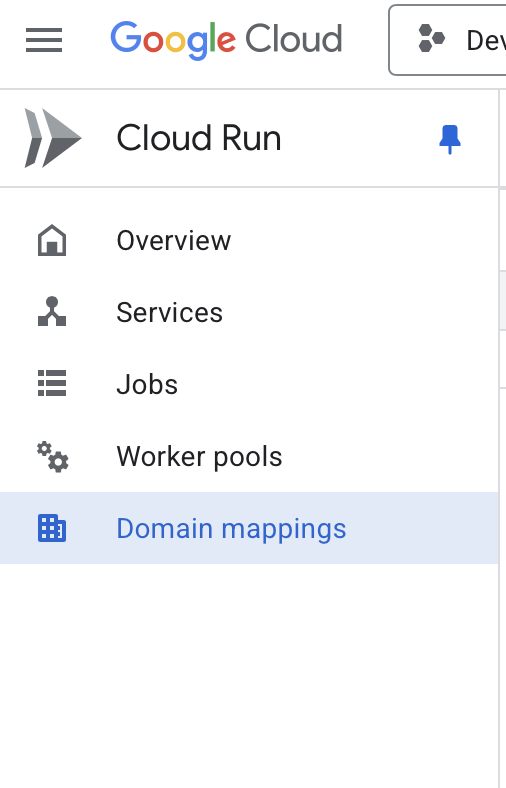Click the Google Cloud logo
The height and width of the screenshot is (788, 506).
pos(226,40)
